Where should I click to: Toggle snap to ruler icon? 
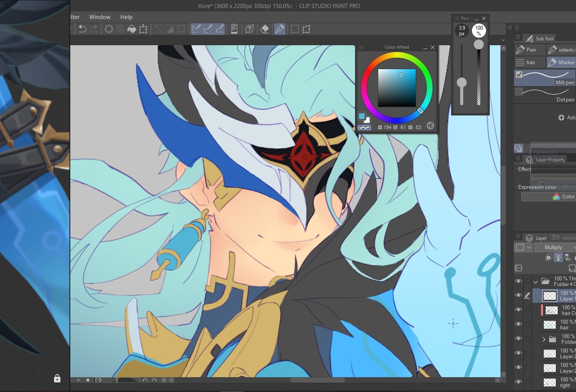(196, 29)
